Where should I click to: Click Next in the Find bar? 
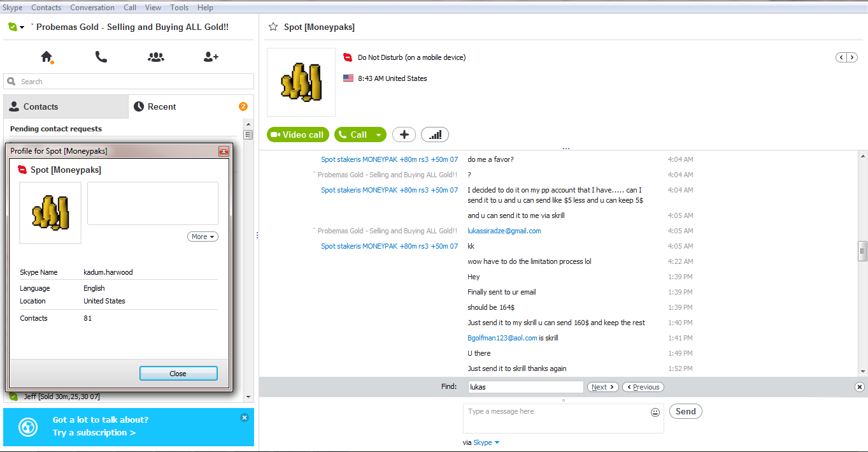(602, 387)
